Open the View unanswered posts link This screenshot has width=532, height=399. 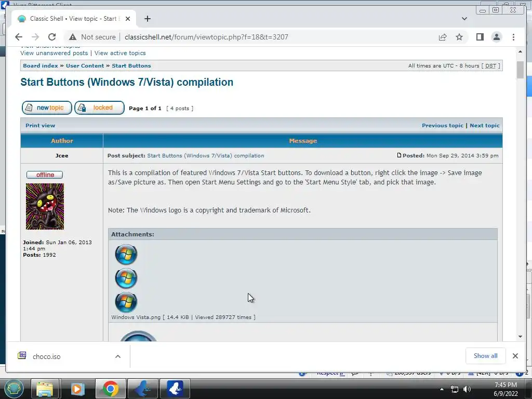[x=54, y=53]
